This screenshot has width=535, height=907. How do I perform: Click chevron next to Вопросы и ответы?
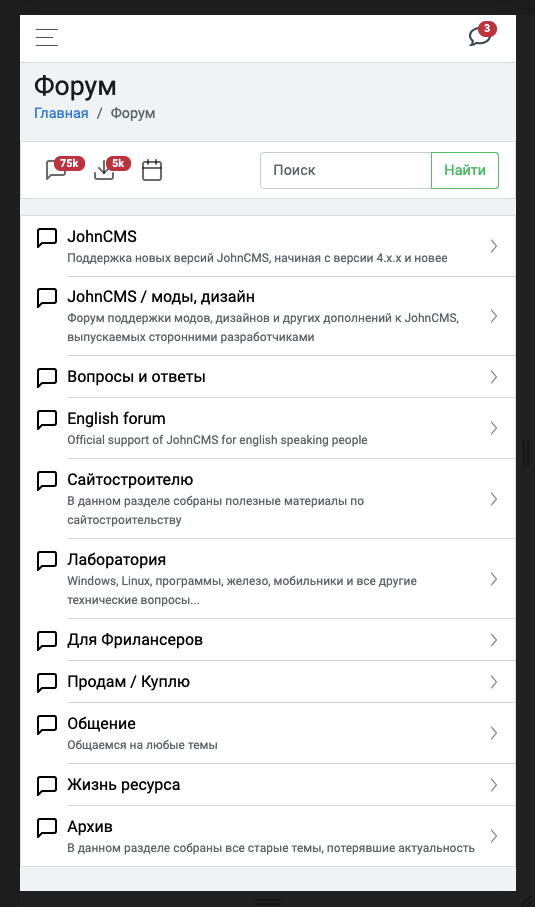click(x=493, y=377)
